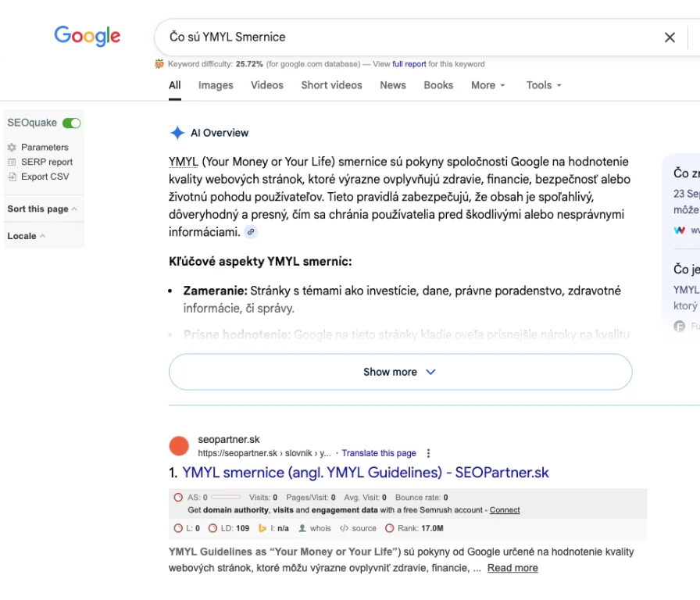Switch to the News tab

click(x=393, y=85)
